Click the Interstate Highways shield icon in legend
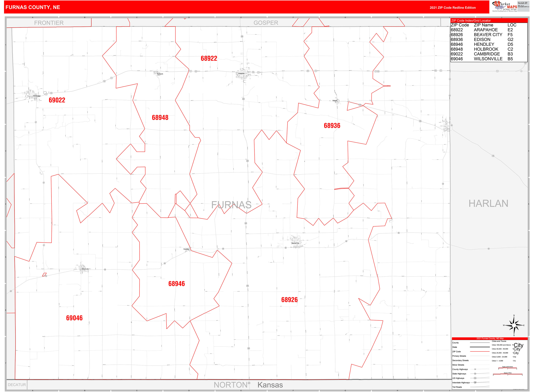 [x=475, y=383]
